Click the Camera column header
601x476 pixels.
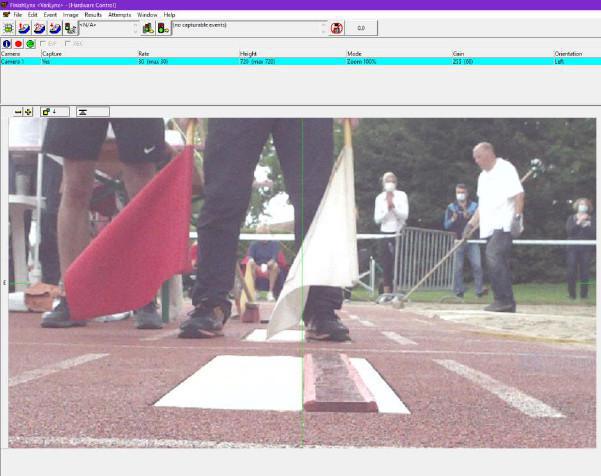click(x=20, y=54)
